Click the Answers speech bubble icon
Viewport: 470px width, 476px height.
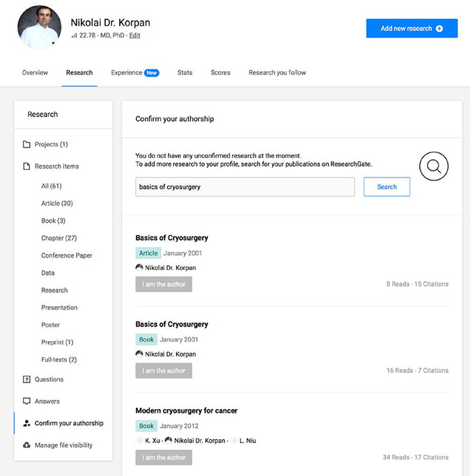point(26,402)
